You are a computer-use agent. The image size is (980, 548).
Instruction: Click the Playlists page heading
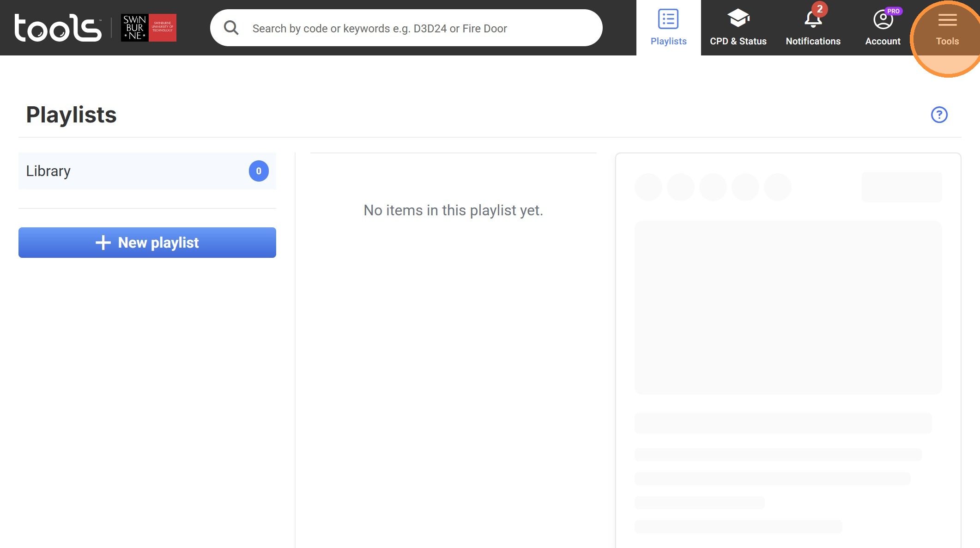[71, 115]
